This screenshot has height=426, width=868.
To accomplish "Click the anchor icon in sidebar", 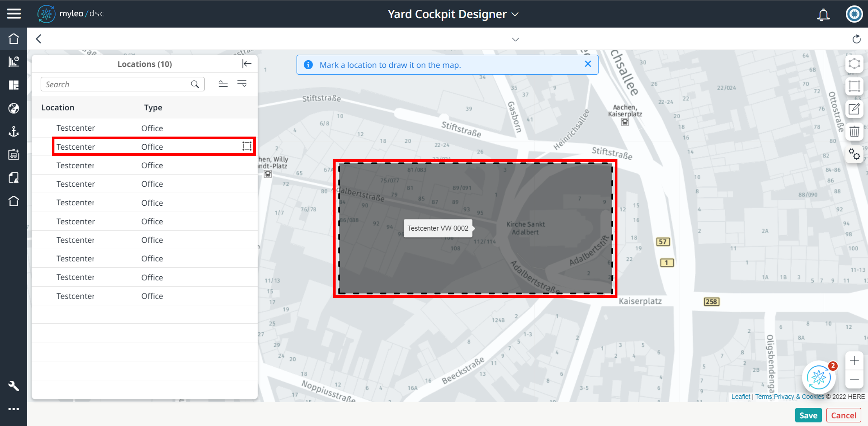I will pos(13,131).
